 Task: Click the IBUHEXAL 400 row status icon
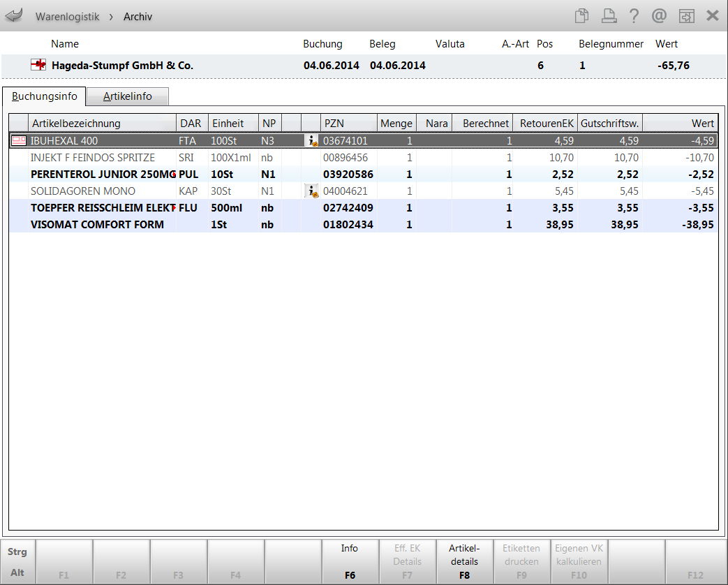click(x=19, y=141)
